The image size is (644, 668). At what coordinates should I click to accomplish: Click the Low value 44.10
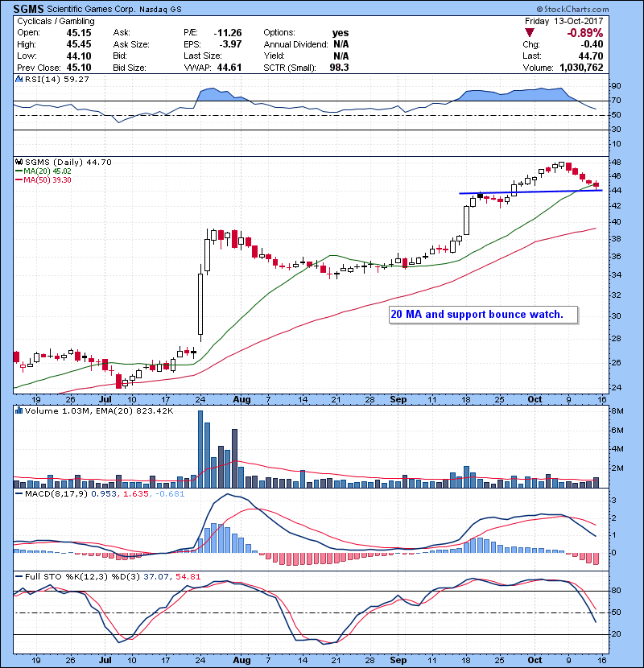79,56
